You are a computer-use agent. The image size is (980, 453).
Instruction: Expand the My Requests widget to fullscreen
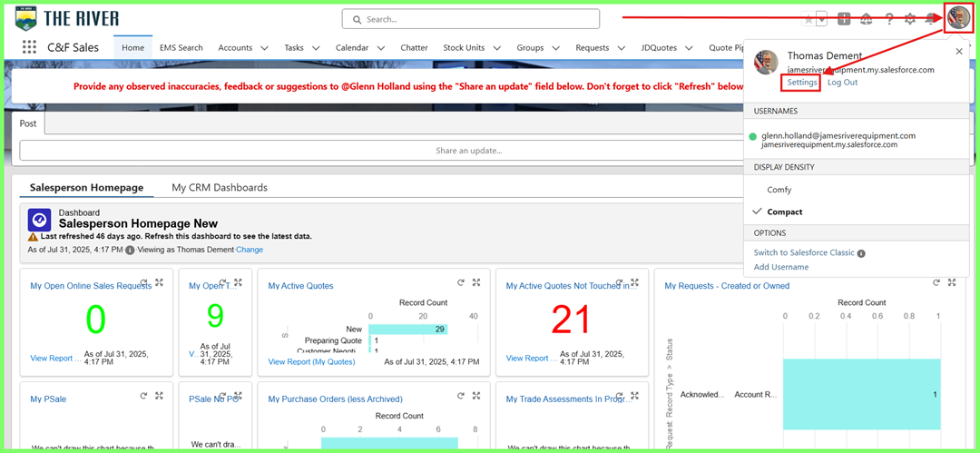(x=952, y=282)
